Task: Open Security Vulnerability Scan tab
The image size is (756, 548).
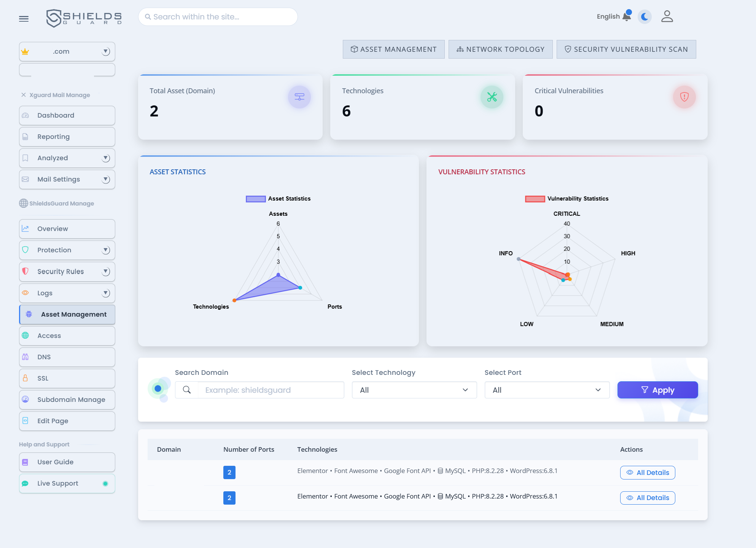Action: coord(626,49)
